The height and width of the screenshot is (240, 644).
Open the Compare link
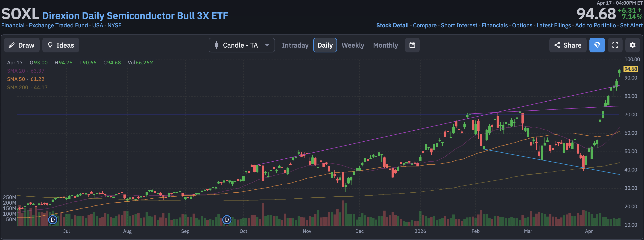(425, 26)
